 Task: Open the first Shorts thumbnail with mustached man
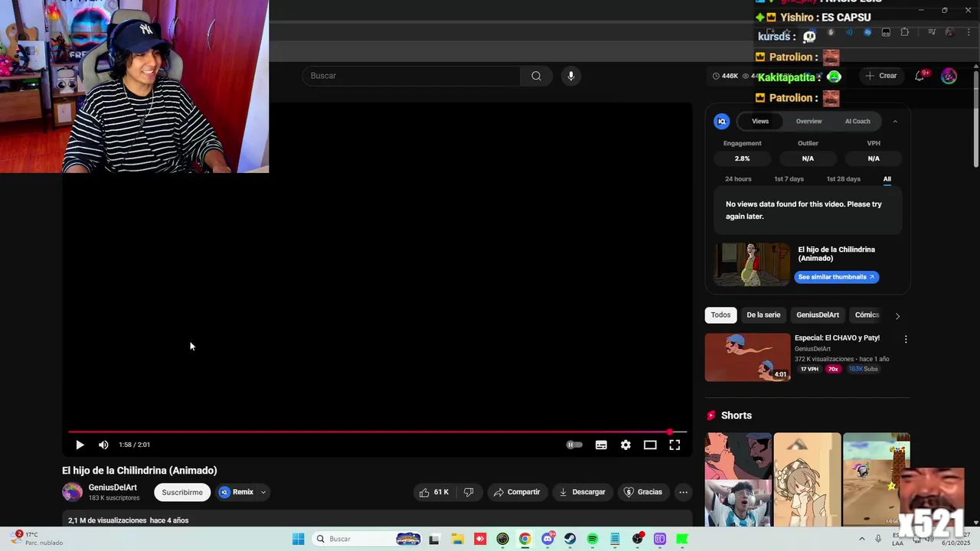click(738, 479)
